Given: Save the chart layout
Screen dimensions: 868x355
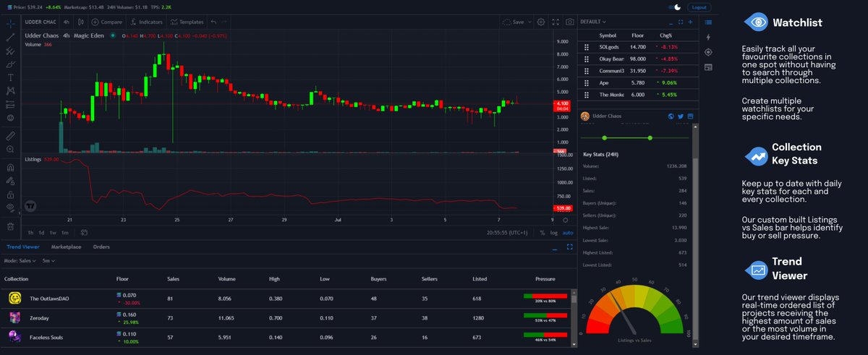Looking at the screenshot, I should [514, 22].
